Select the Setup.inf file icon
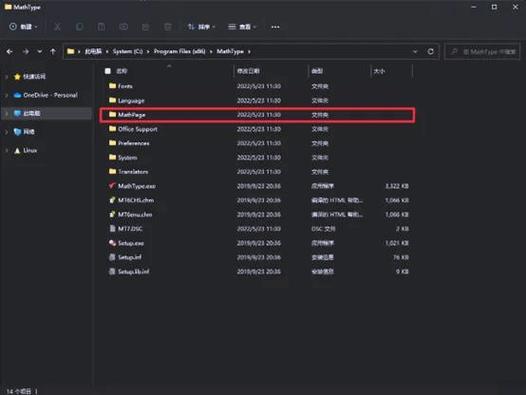 (112, 257)
